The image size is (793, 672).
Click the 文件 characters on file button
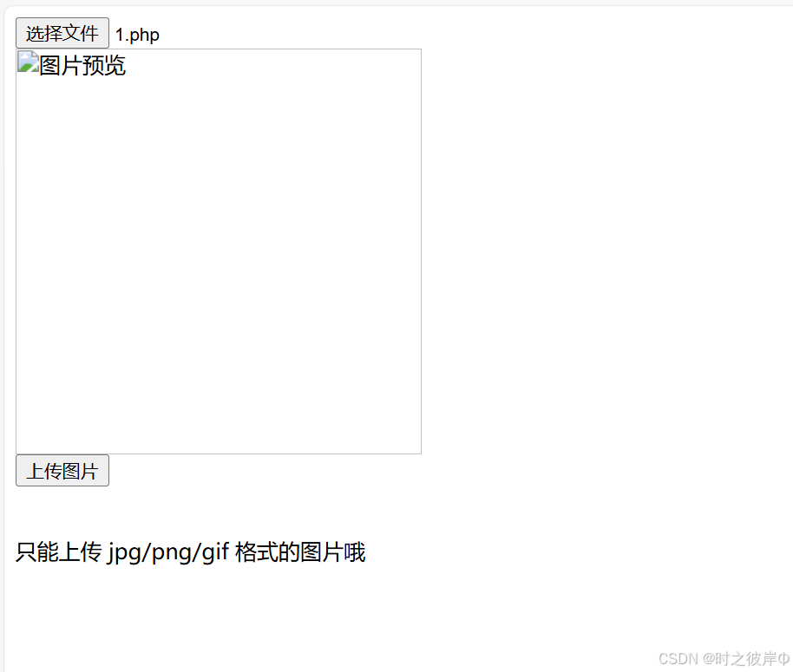coord(81,33)
